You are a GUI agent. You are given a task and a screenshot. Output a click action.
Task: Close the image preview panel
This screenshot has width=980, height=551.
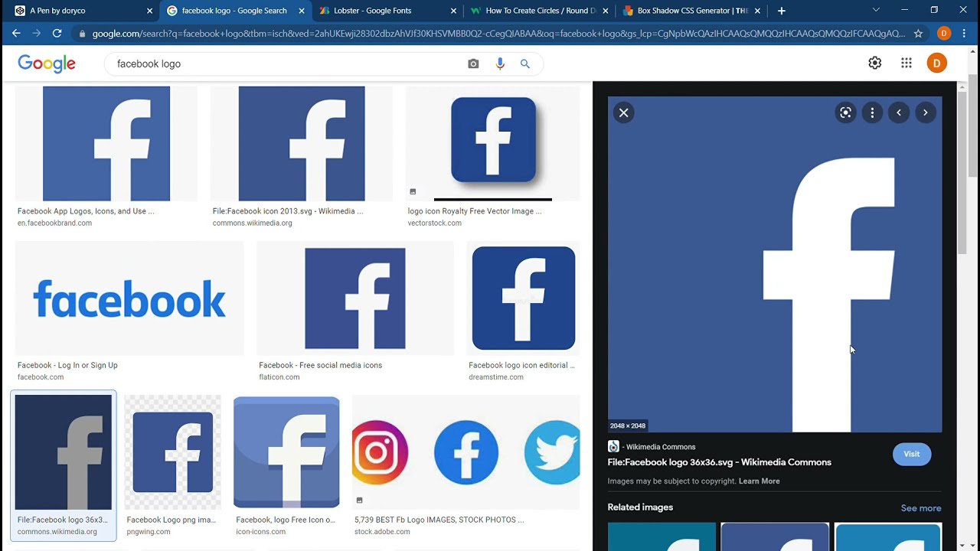point(624,113)
